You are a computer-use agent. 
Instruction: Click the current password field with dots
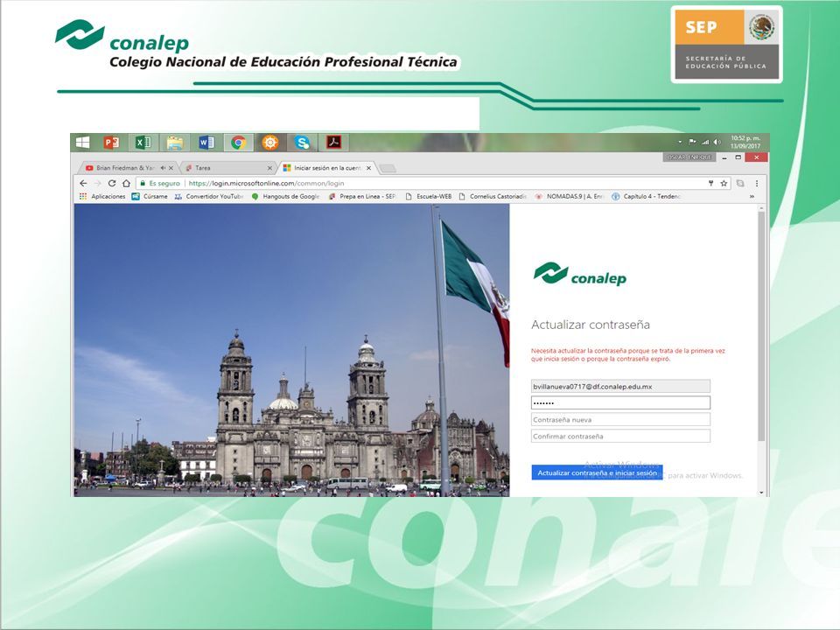click(x=620, y=402)
